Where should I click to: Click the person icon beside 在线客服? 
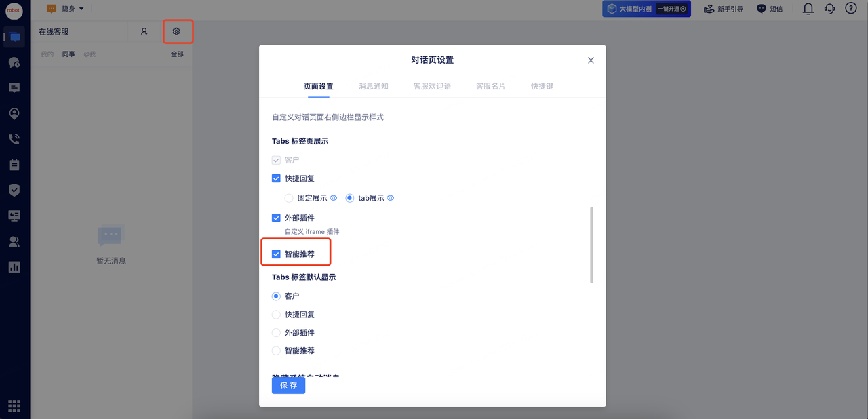point(144,31)
